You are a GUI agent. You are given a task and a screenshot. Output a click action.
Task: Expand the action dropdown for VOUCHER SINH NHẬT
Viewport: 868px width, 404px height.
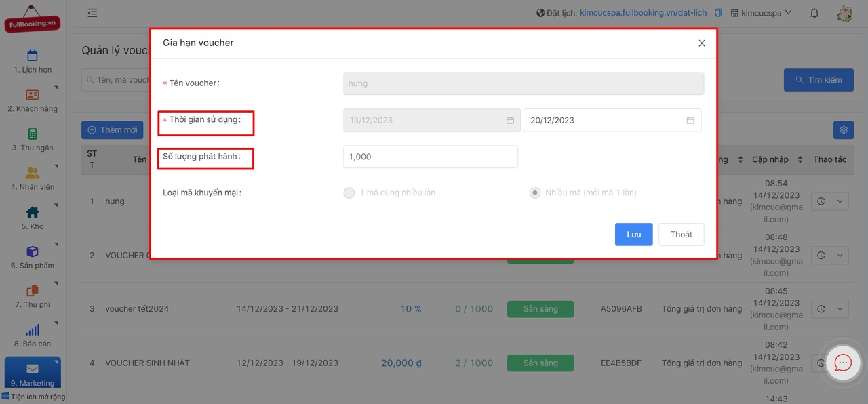tap(840, 363)
